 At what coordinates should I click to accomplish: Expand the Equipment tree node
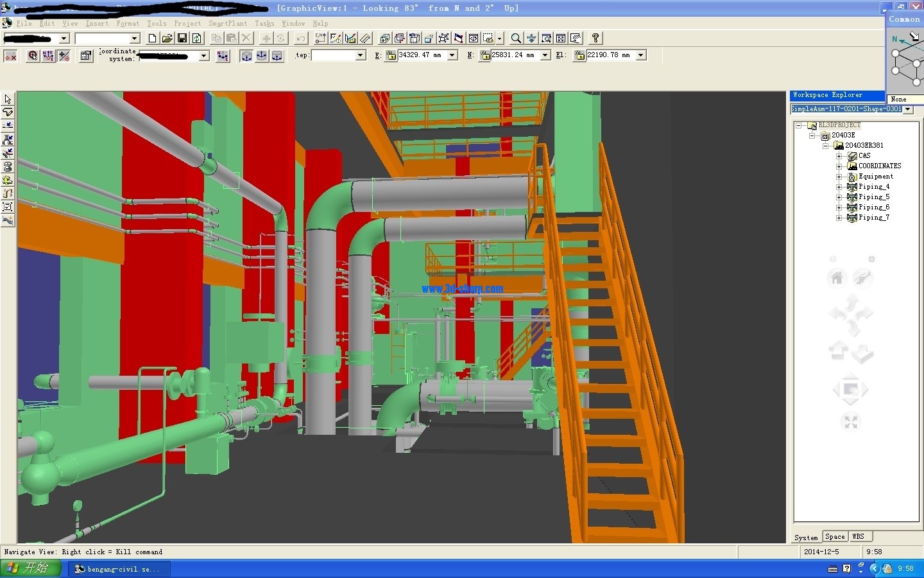pyautogui.click(x=839, y=177)
